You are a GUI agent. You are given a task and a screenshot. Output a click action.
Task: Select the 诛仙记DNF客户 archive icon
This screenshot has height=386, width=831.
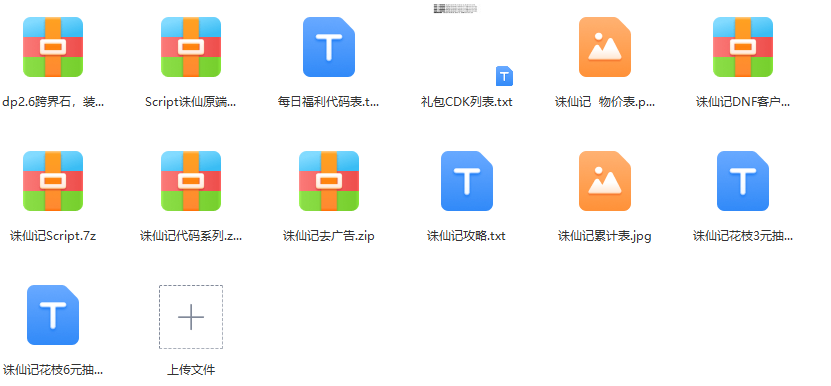coord(742,47)
